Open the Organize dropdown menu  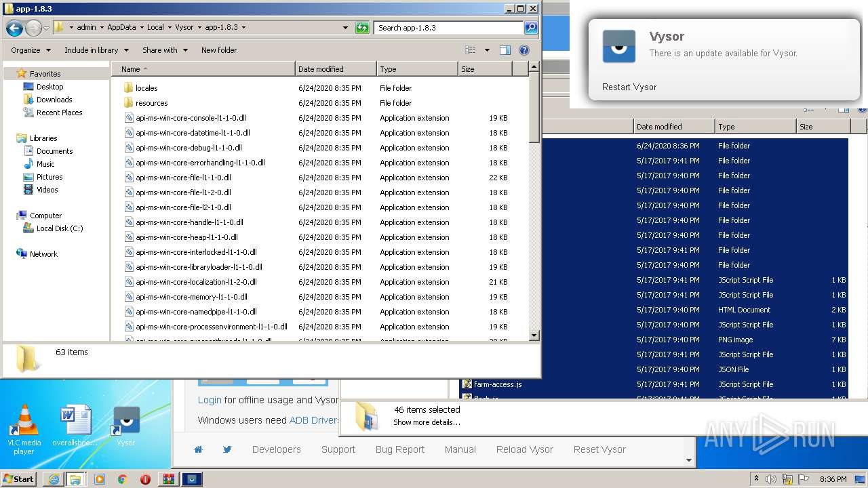pyautogui.click(x=31, y=50)
